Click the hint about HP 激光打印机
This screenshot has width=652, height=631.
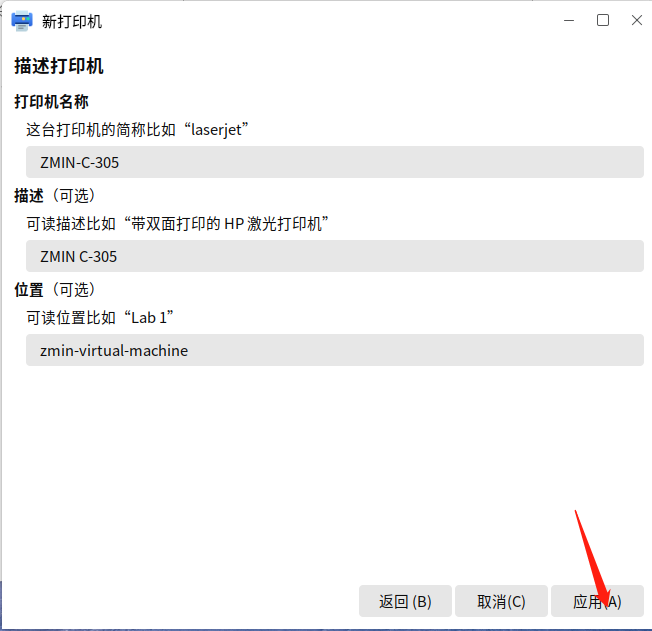pyautogui.click(x=178, y=224)
